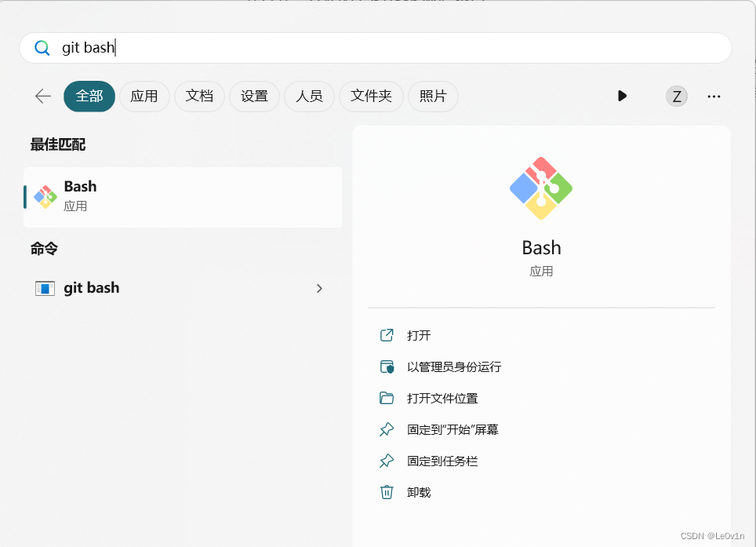Screen dimensions: 756x547
Task: Switch to the 文件夹 filter tab
Action: [x=371, y=96]
